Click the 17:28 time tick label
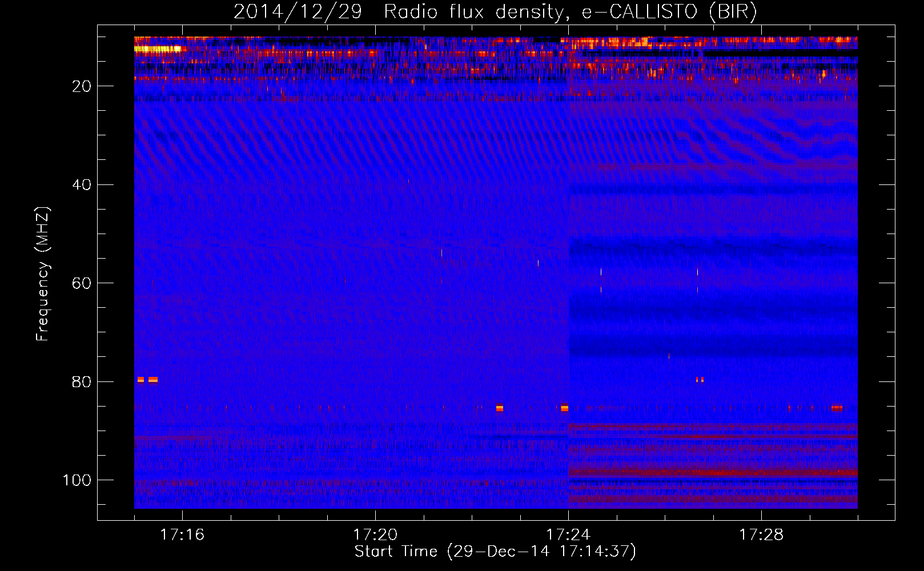This screenshot has width=924, height=571. pos(761,534)
